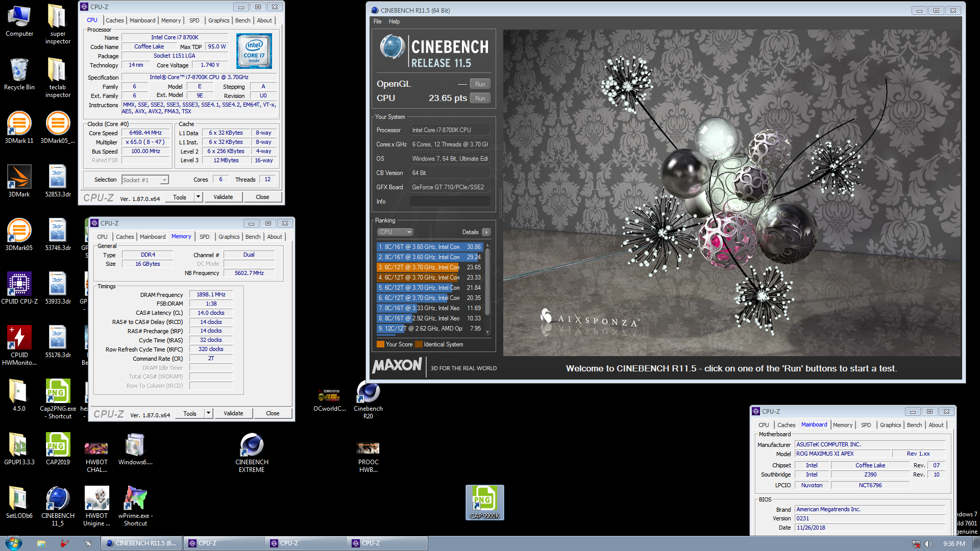Viewport: 980px width, 551px height.
Task: Select ranking entry 1 with score 30.86
Action: 430,247
